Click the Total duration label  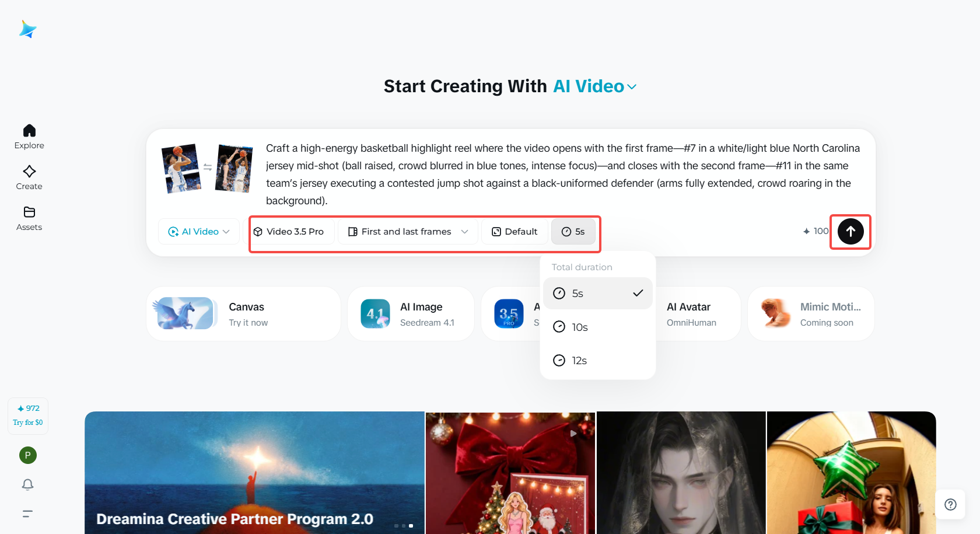tap(582, 267)
